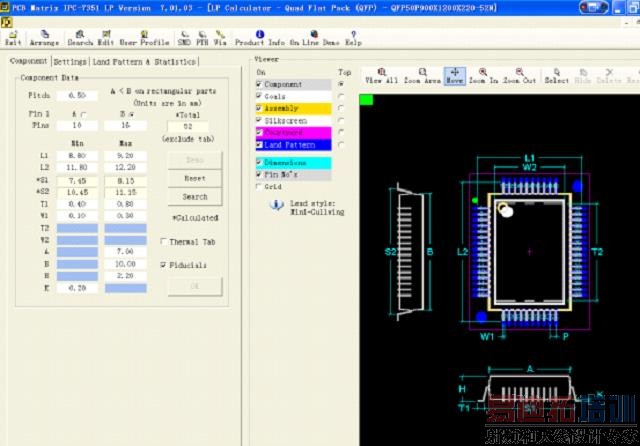640x446 pixels.
Task: Set Pin 1 to option A
Action: (x=82, y=115)
